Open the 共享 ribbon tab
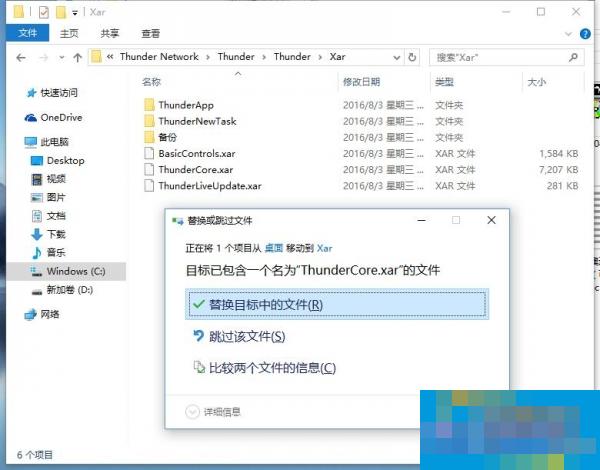Image resolution: width=600 pixels, height=470 pixels. 110,34
